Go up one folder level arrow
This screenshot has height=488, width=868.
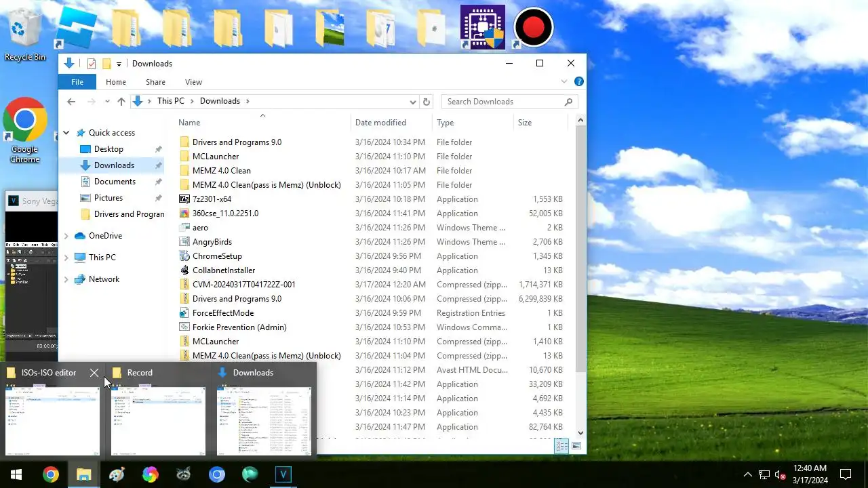pyautogui.click(x=121, y=102)
